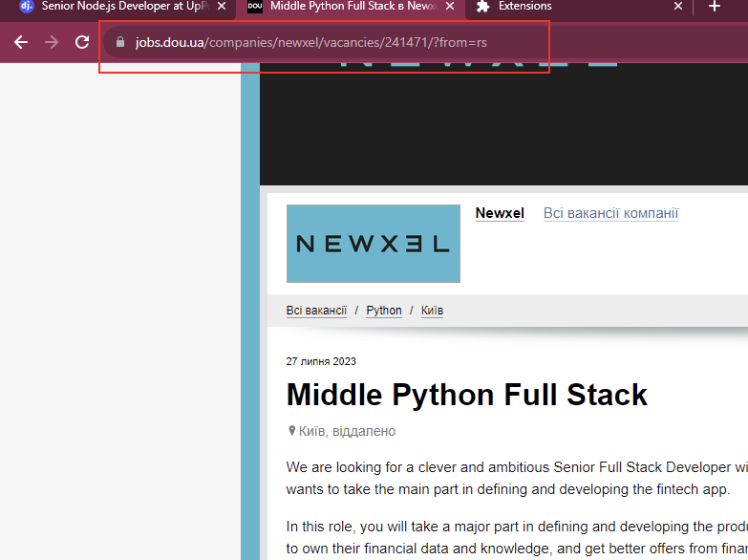Click the browser Back arrow button
The width and height of the screenshot is (748, 560).
21,42
